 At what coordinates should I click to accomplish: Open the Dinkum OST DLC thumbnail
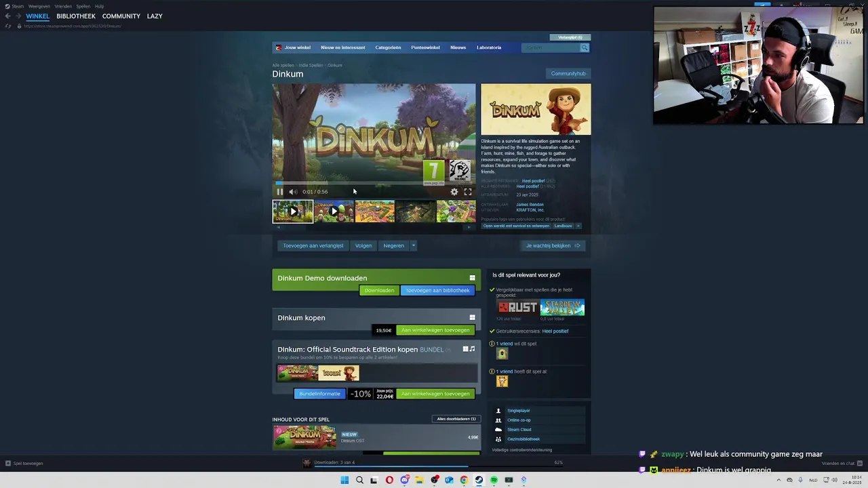[x=304, y=437]
